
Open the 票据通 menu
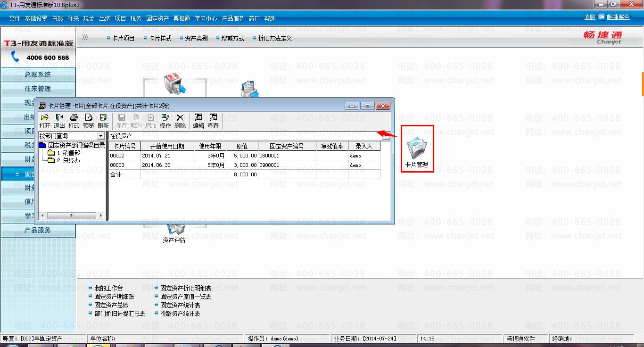tap(182, 18)
